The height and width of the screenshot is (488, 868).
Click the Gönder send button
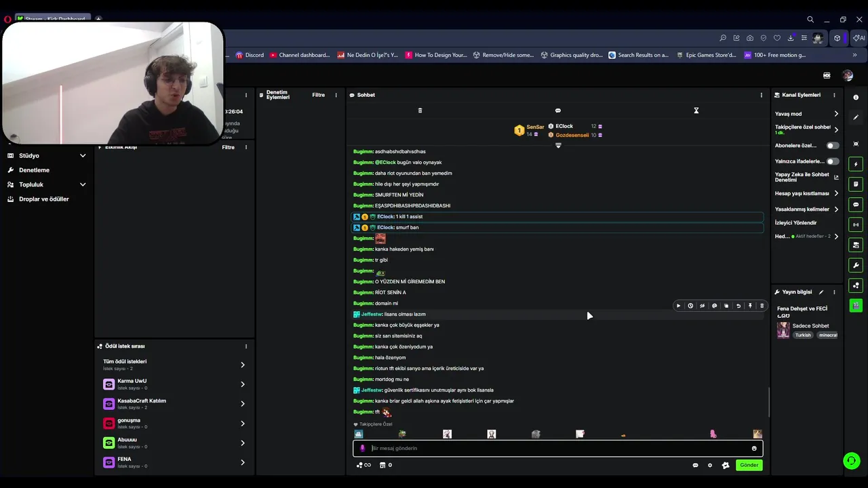pos(749,465)
